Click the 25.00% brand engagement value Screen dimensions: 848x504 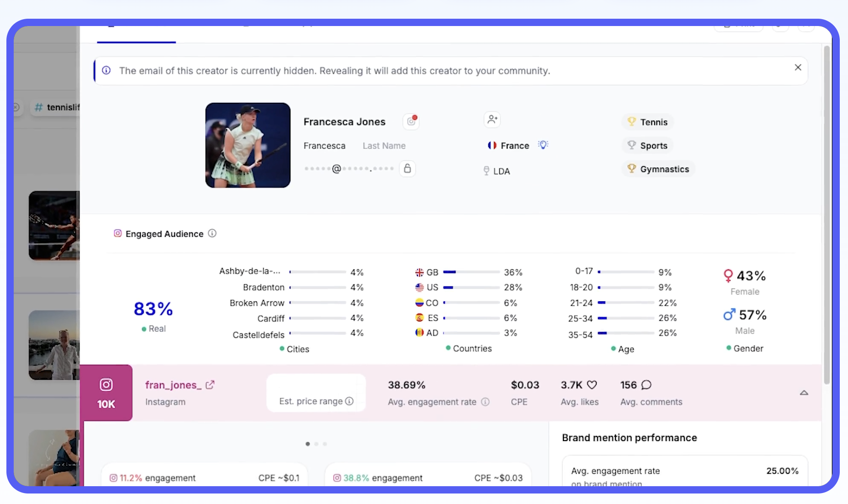pyautogui.click(x=782, y=471)
